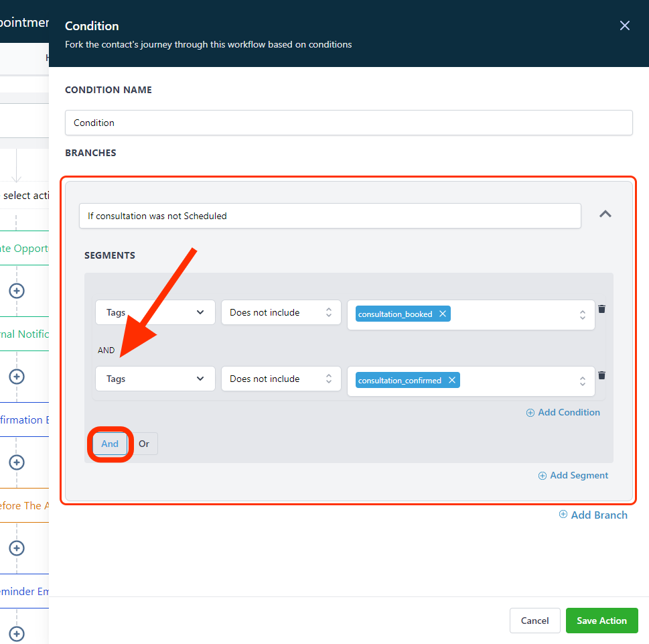Click plus icon below Confirmation step

(17, 462)
